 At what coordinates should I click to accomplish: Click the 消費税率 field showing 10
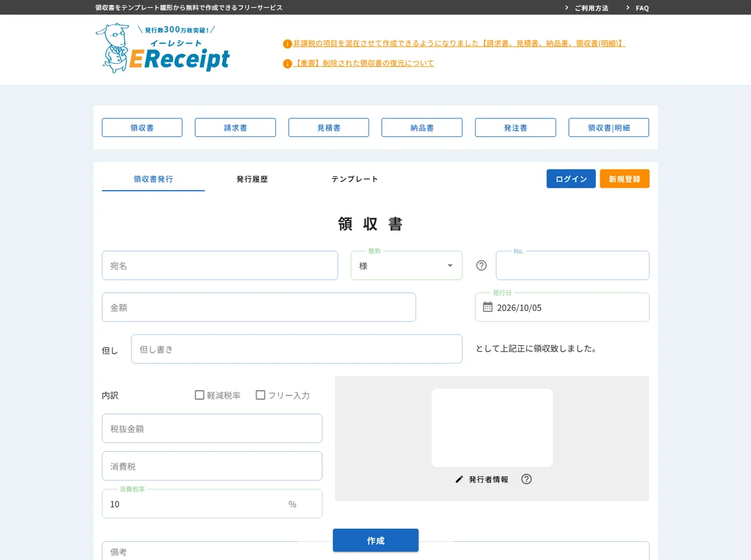coord(212,504)
